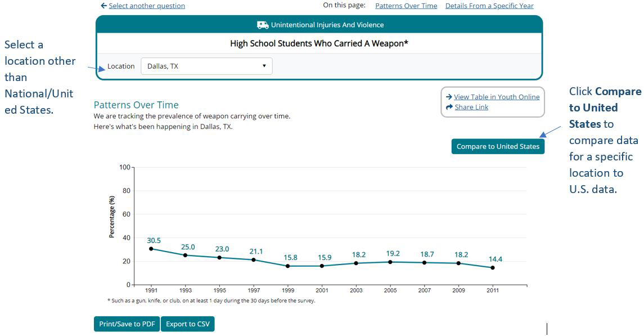Image resolution: width=644 pixels, height=336 pixels.
Task: Click the arrow icon beside View Table link
Action: 449,97
